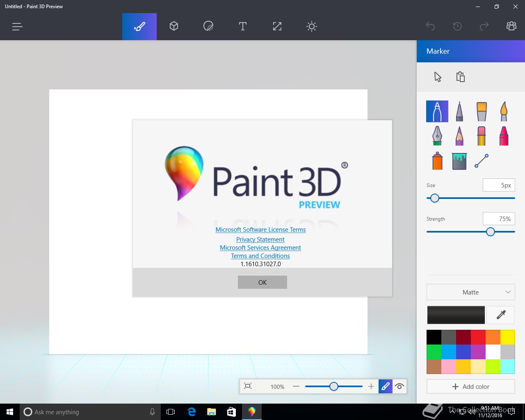Screen dimensions: 525x420
Task: Open Microsoft Software License Terms link
Action: (x=260, y=230)
